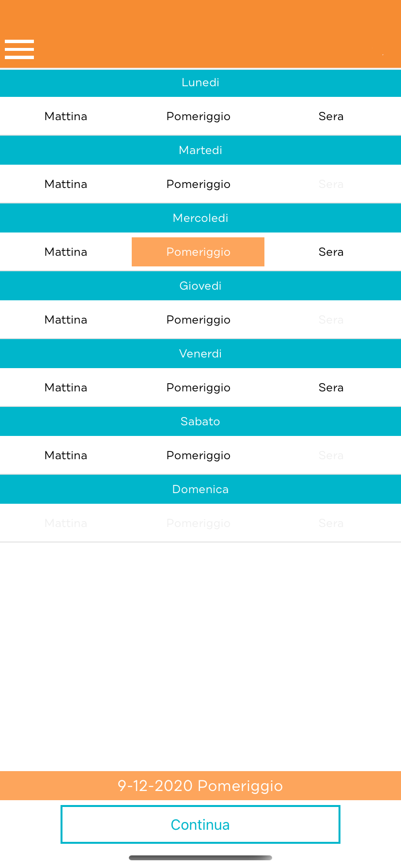Deselect highlighted Pomeriggio on Mercoledi
The height and width of the screenshot is (868, 401).
(198, 252)
